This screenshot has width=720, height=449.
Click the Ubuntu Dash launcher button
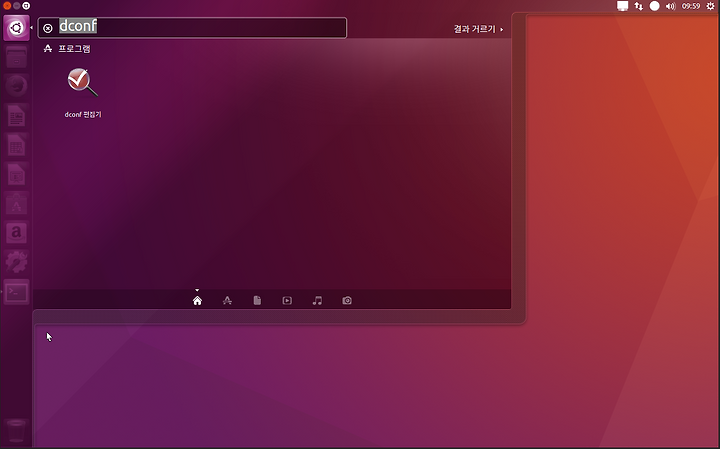click(16, 28)
